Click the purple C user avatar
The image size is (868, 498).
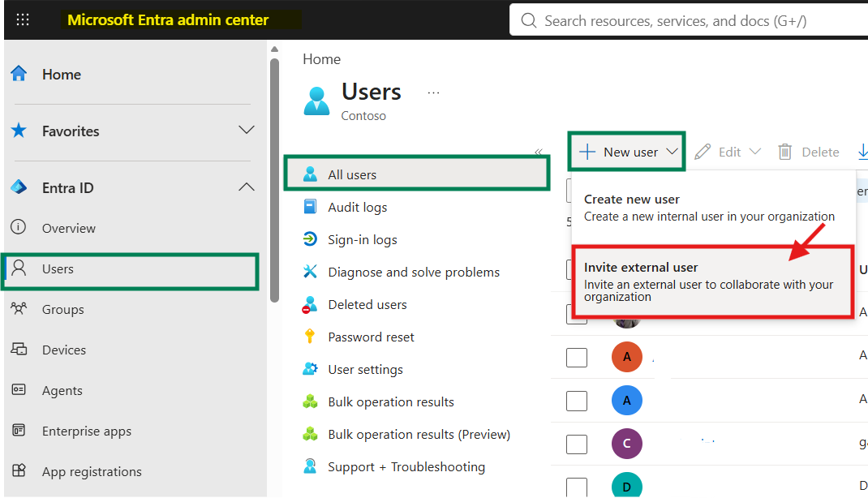click(626, 444)
